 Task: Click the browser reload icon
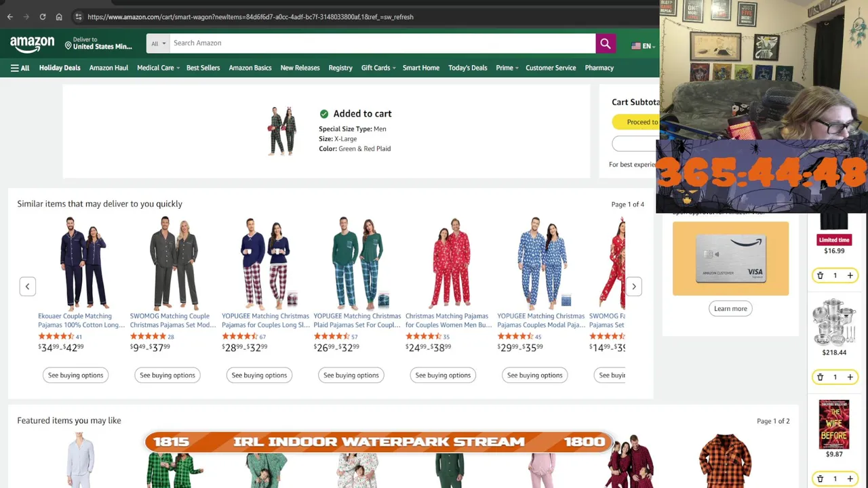click(x=43, y=17)
